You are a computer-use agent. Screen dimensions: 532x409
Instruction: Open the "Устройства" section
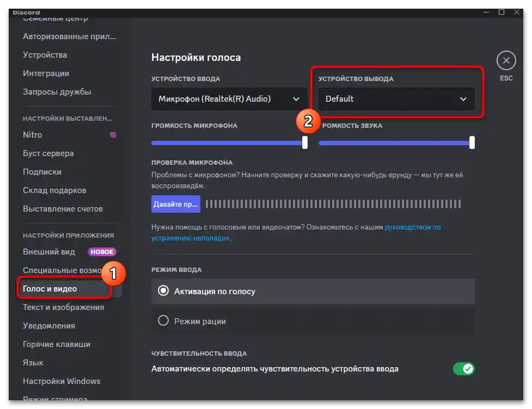click(45, 54)
